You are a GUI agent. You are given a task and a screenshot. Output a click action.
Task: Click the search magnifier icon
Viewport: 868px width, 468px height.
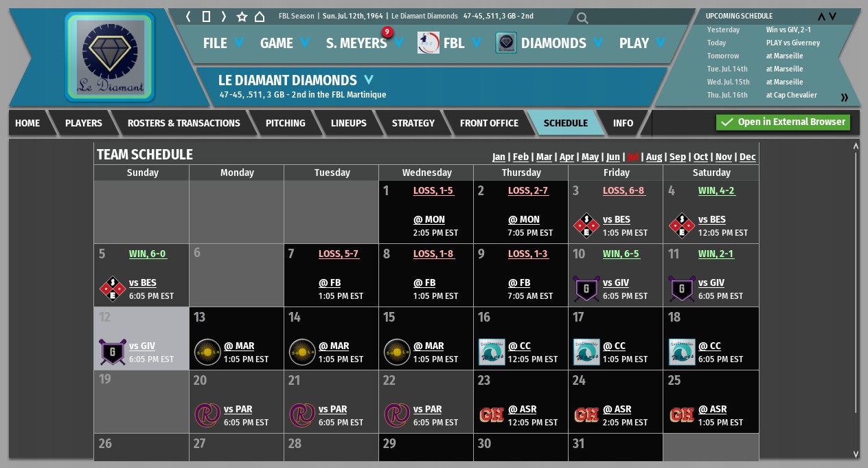[582, 18]
